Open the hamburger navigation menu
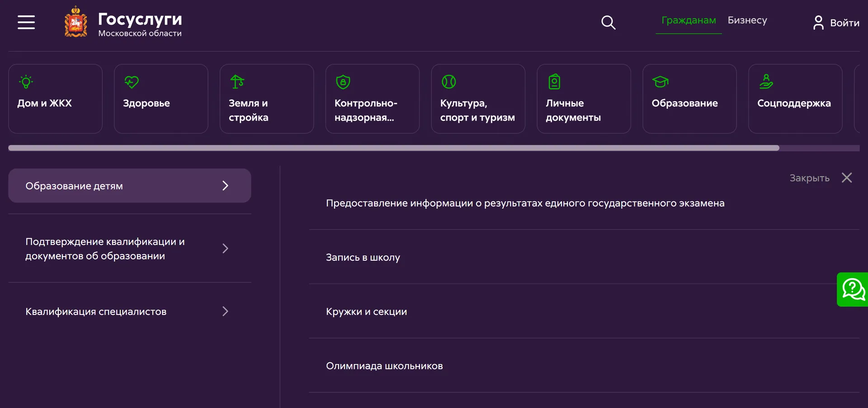Screen dimensions: 868x408 click(x=26, y=22)
